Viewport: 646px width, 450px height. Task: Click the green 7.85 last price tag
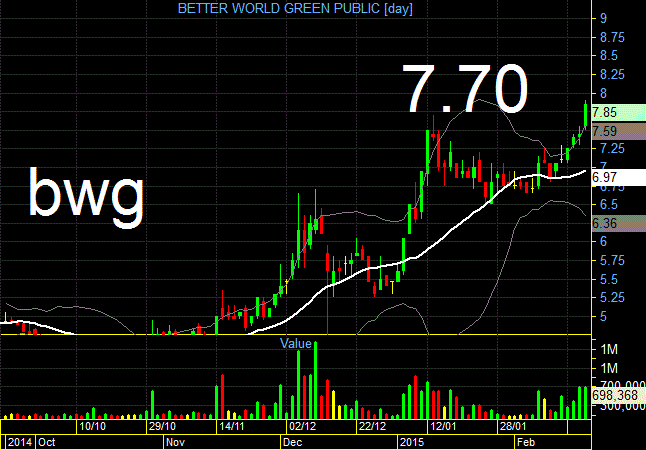point(619,112)
